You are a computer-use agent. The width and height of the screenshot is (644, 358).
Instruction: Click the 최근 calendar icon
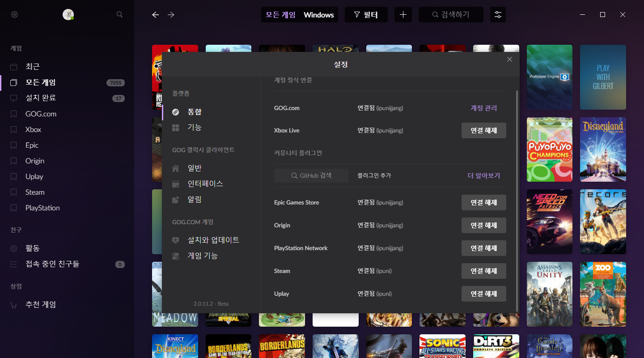14,67
